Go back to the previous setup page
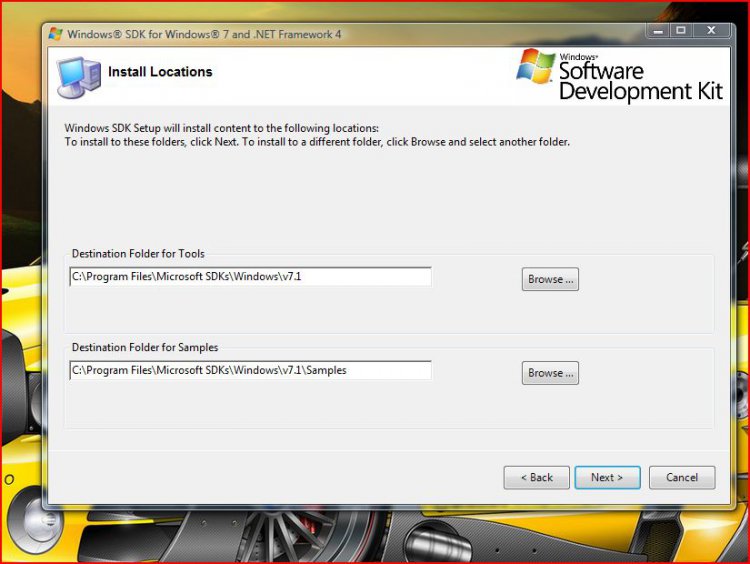This screenshot has width=750, height=564. pos(536,477)
